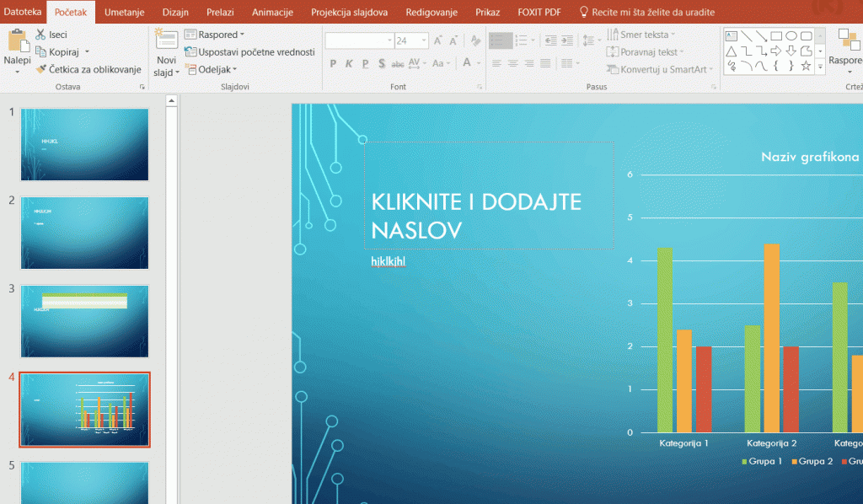This screenshot has width=863, height=504.
Task: Click the increase font size icon
Action: (x=437, y=40)
